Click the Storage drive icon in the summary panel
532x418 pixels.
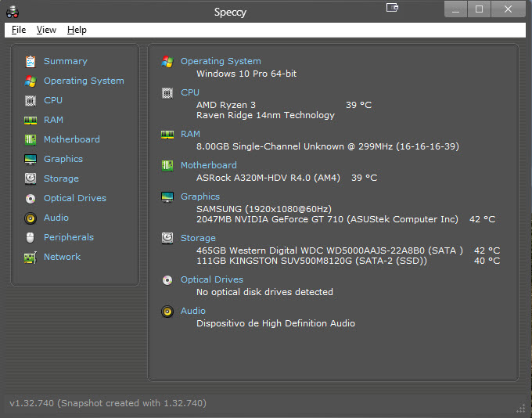pos(167,239)
